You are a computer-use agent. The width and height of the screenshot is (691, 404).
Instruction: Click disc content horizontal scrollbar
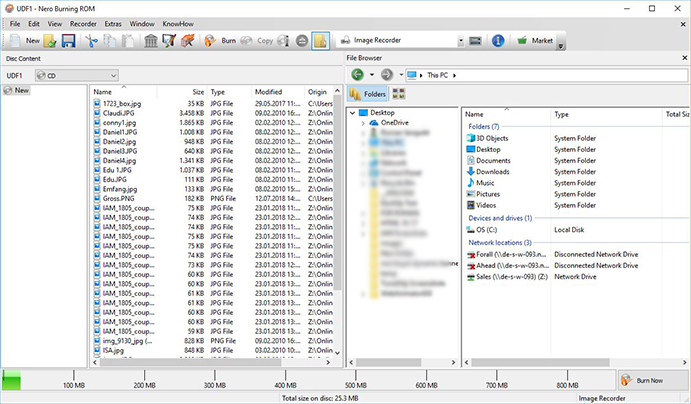pos(190,363)
